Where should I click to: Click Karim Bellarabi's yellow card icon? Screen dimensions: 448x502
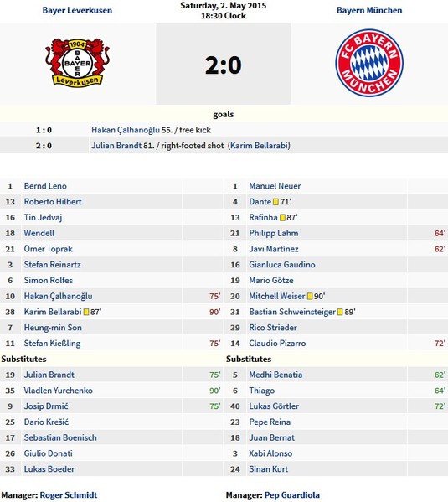86,312
